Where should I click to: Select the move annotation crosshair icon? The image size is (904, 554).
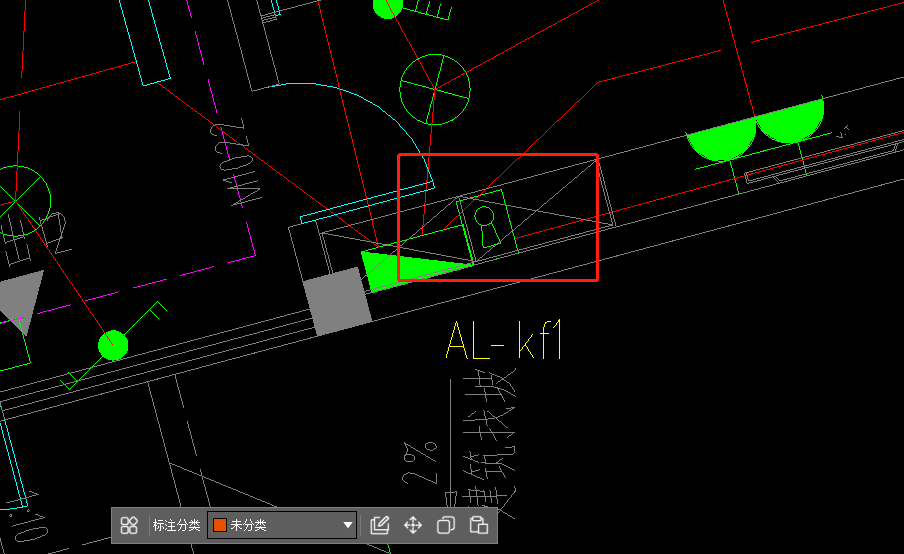click(x=413, y=525)
